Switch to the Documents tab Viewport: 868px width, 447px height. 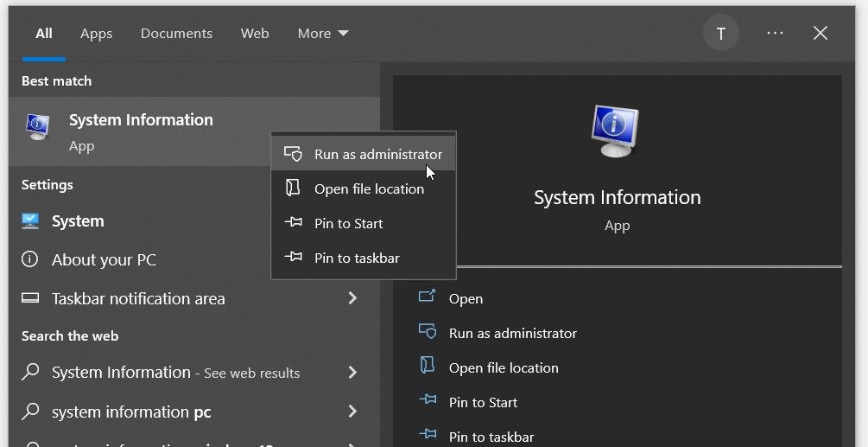[x=176, y=33]
